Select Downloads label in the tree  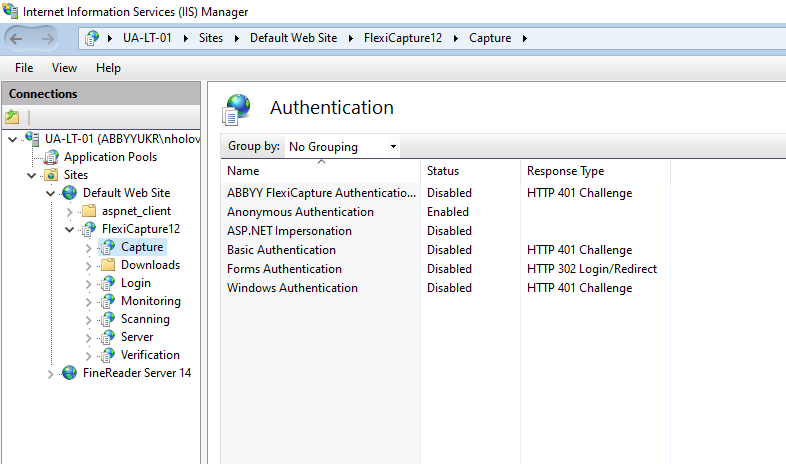pyautogui.click(x=150, y=265)
